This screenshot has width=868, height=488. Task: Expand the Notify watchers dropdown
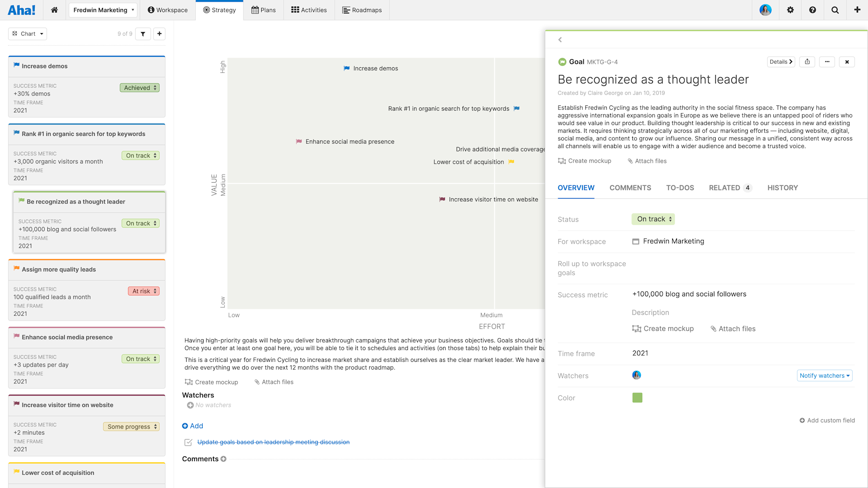click(x=825, y=376)
